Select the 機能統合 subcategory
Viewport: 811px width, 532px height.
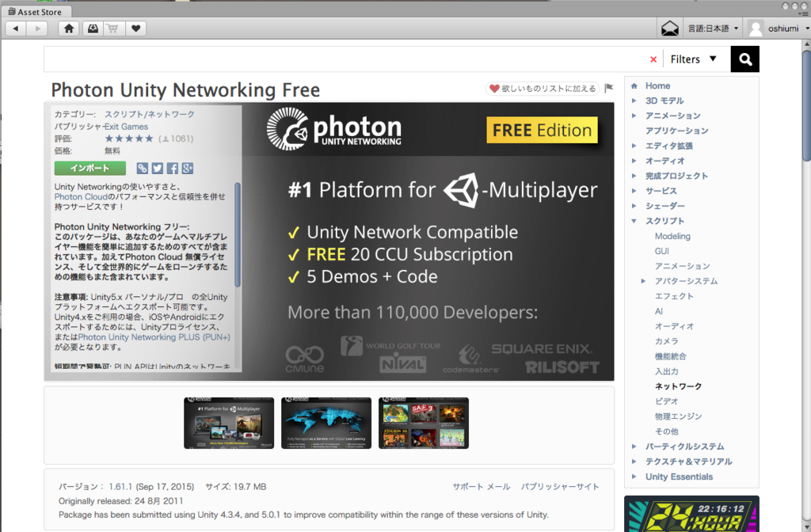coord(670,356)
